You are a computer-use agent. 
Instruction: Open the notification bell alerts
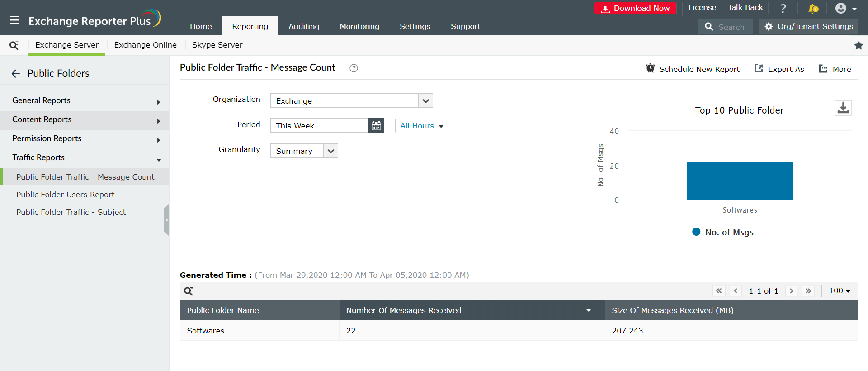pos(813,8)
